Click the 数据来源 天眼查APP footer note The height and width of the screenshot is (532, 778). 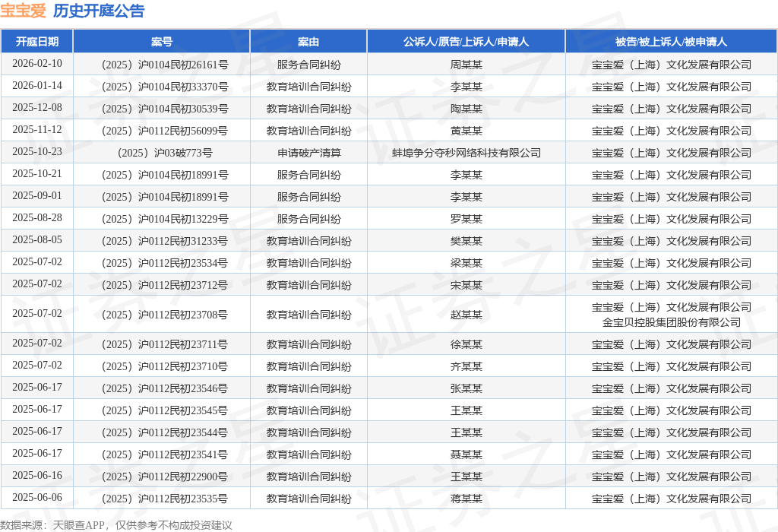[x=116, y=525]
